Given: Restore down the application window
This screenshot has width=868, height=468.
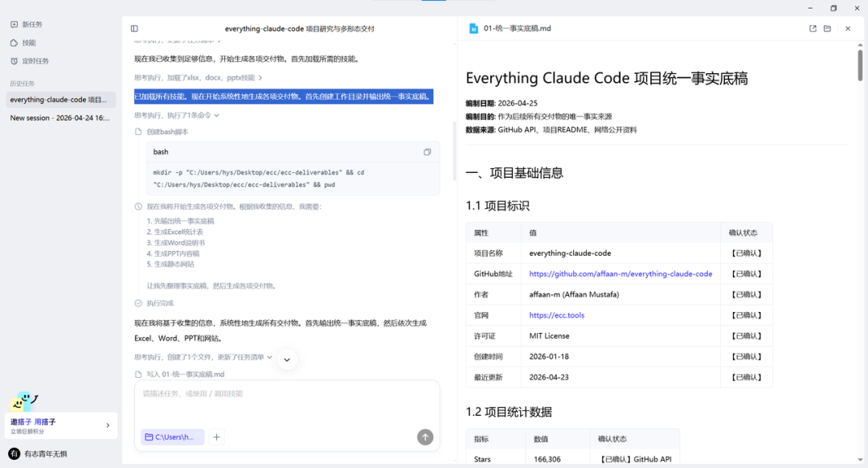Looking at the screenshot, I should pos(833,8).
